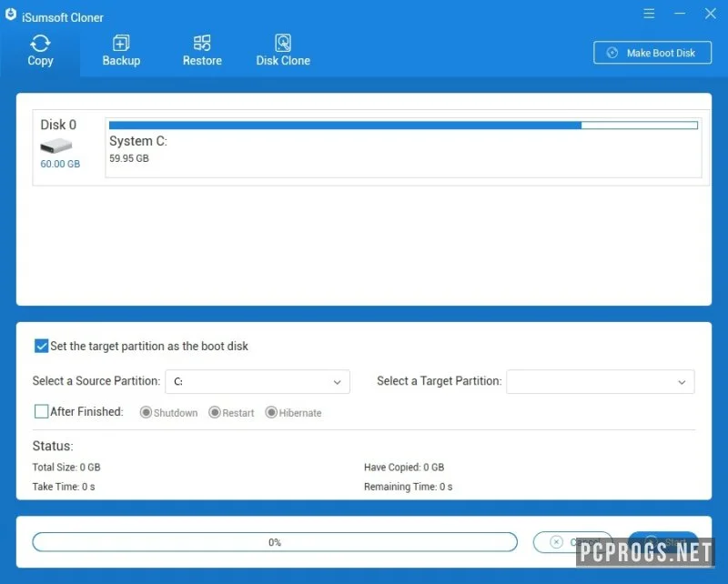Click the Total Size: 0 GB text

click(66, 467)
